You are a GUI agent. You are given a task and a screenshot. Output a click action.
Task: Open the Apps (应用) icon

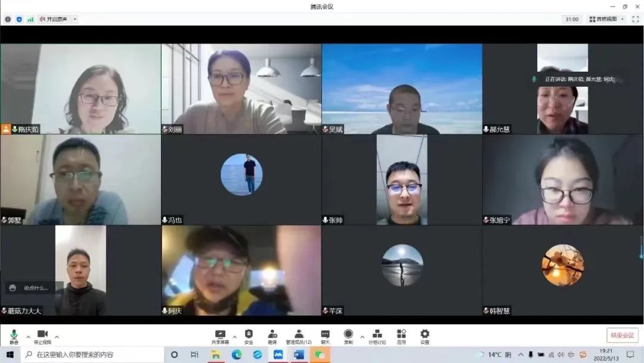[401, 336]
